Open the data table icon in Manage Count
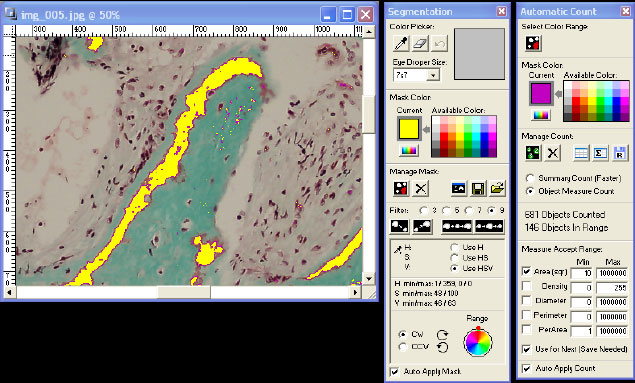This screenshot has width=635, height=383. [x=581, y=153]
